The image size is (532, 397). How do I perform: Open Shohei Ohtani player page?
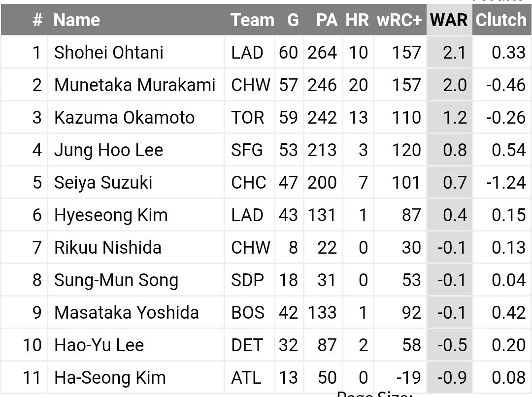108,53
